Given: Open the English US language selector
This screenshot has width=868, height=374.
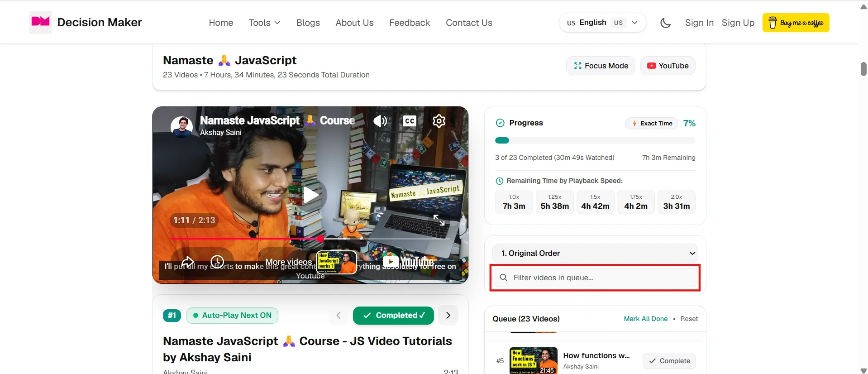Looking at the screenshot, I should point(602,23).
